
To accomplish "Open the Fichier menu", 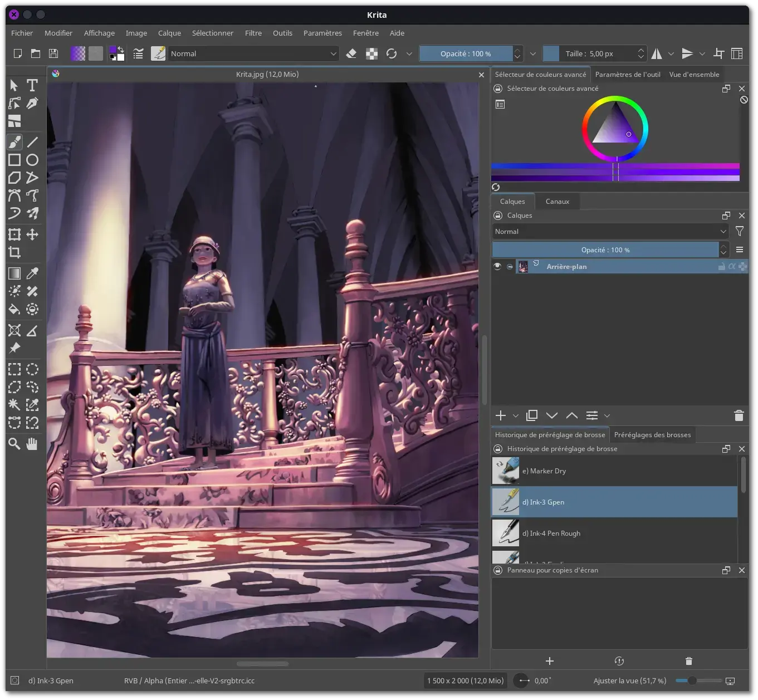I will click(x=22, y=33).
